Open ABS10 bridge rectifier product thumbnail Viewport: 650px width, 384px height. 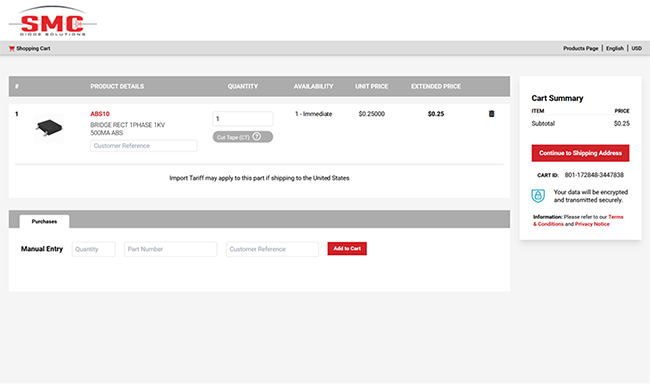pos(49,128)
